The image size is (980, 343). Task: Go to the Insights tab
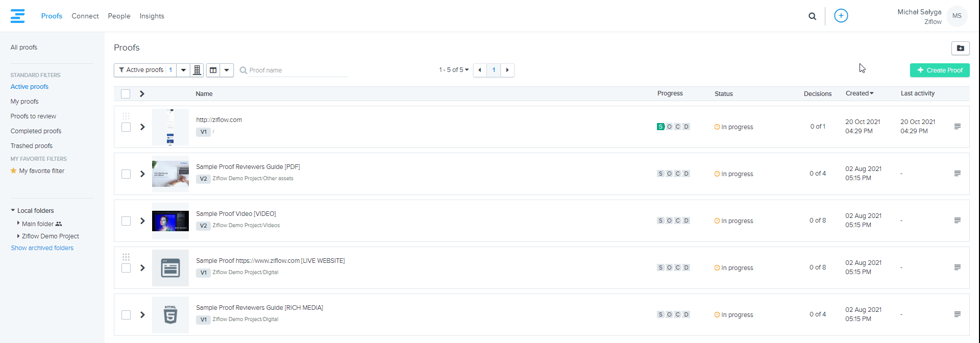[x=152, y=16]
